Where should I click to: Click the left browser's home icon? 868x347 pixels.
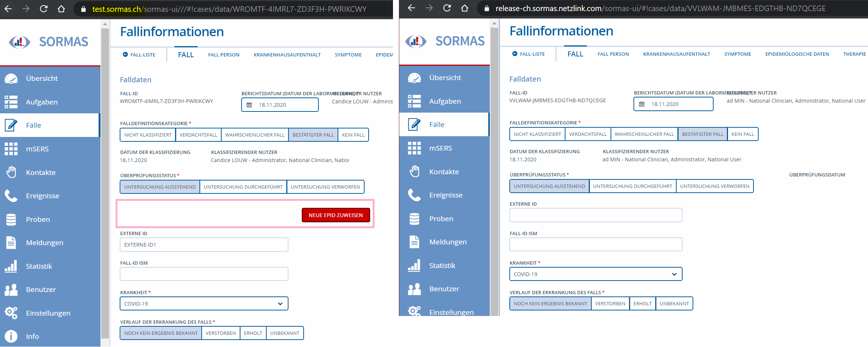click(x=61, y=8)
